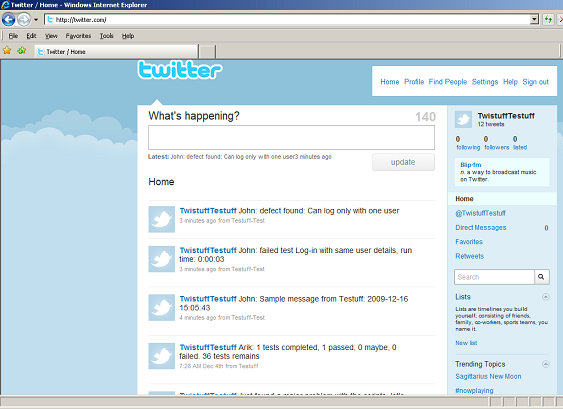Open the Find People link
Screen dimensions: 563x409
click(x=448, y=82)
